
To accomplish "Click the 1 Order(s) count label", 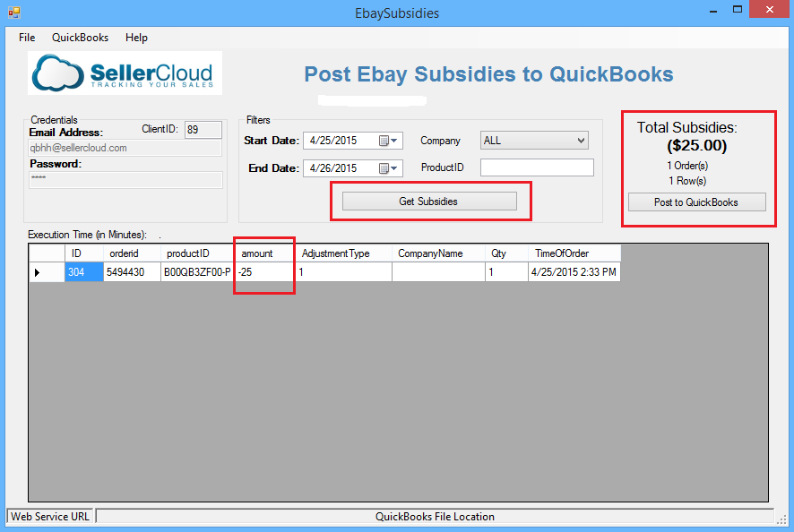I will coord(687,166).
